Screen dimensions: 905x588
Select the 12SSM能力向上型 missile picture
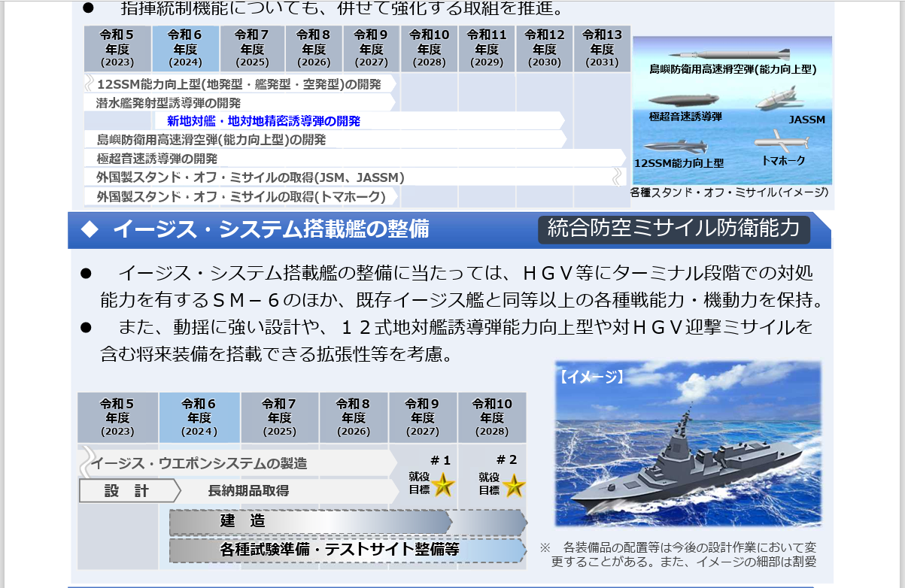click(678, 147)
